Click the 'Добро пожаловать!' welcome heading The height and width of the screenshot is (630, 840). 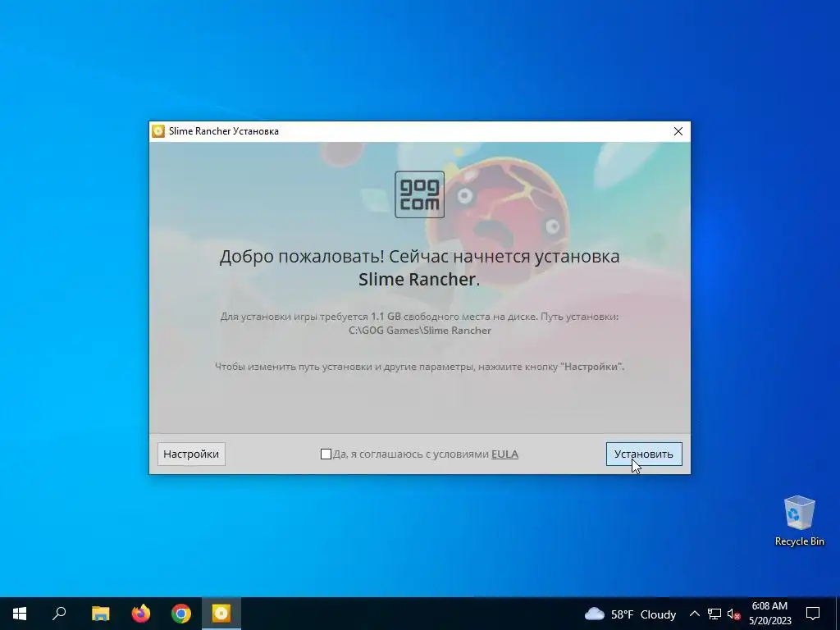[x=302, y=257]
